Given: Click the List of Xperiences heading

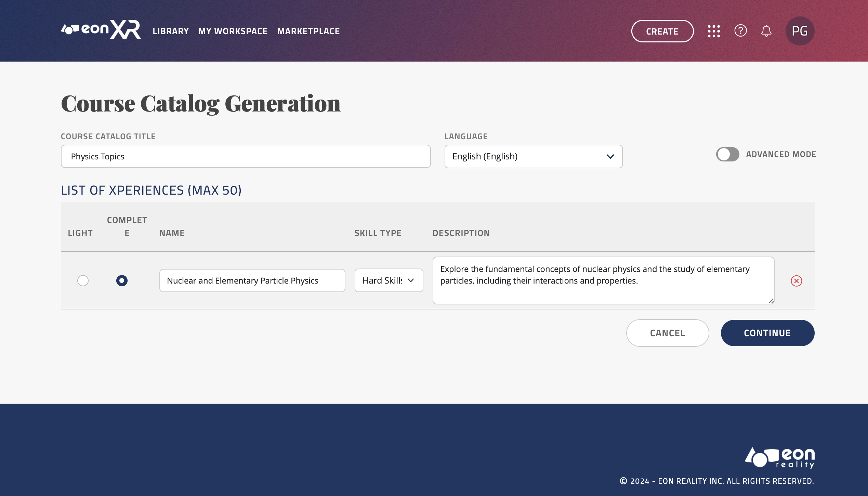Looking at the screenshot, I should 151,190.
